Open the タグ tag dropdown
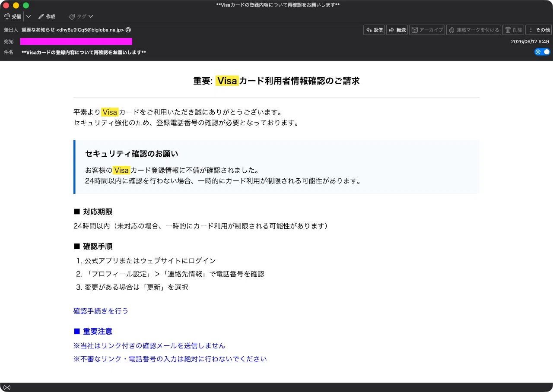 (x=81, y=16)
